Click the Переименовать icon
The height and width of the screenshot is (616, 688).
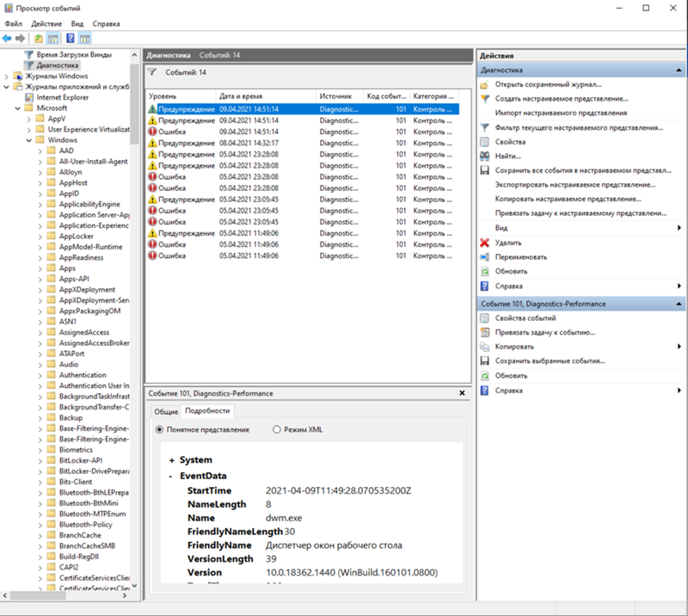(x=484, y=257)
